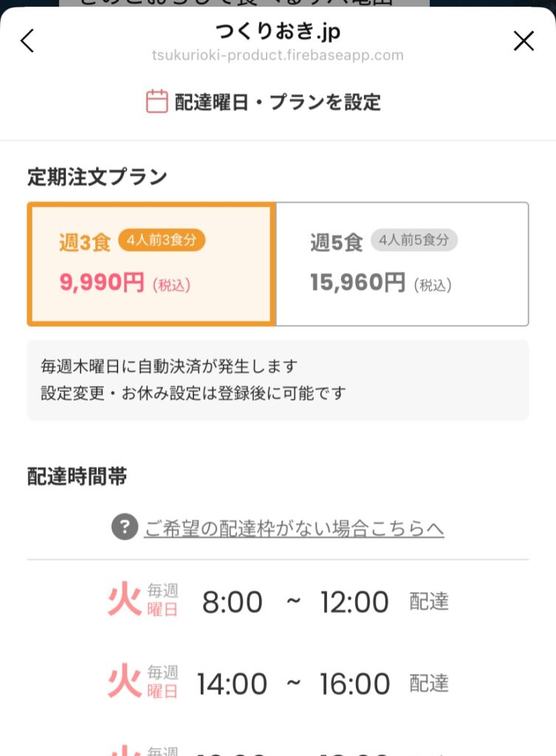
Task: Tap the 火 symbol on the 8:00 row
Action: point(124,600)
